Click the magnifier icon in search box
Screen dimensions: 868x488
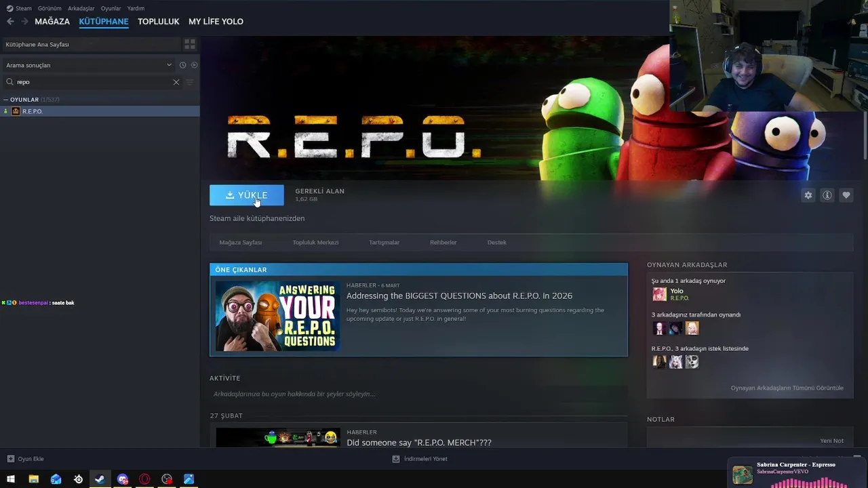click(x=9, y=82)
